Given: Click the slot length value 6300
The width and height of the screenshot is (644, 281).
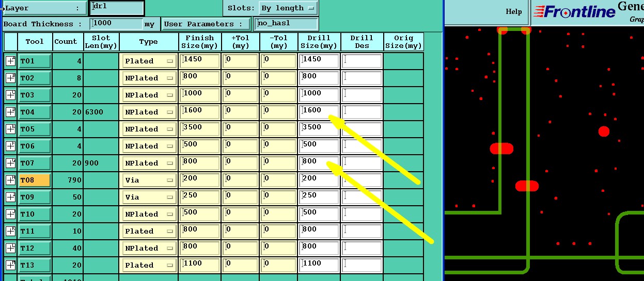Looking at the screenshot, I should pyautogui.click(x=94, y=112).
